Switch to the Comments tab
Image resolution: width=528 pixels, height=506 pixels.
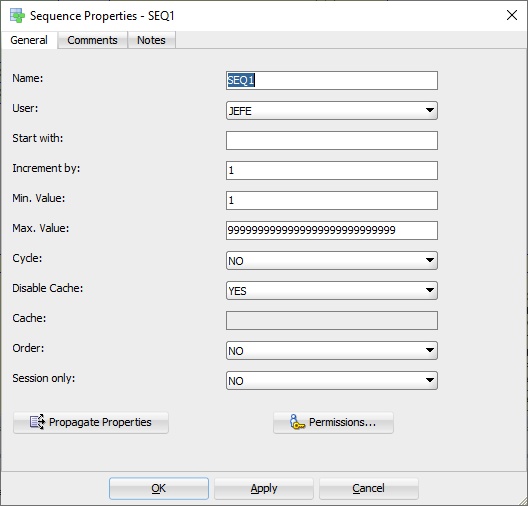[92, 40]
